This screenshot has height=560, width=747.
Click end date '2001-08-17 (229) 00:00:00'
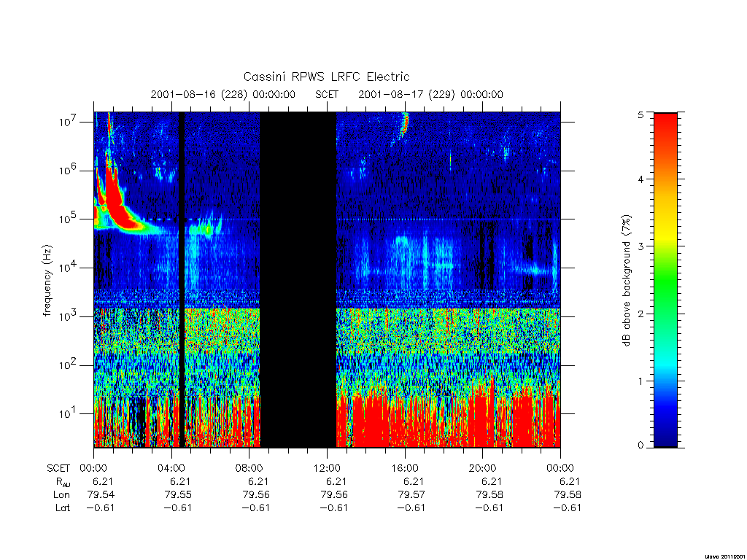coord(430,94)
